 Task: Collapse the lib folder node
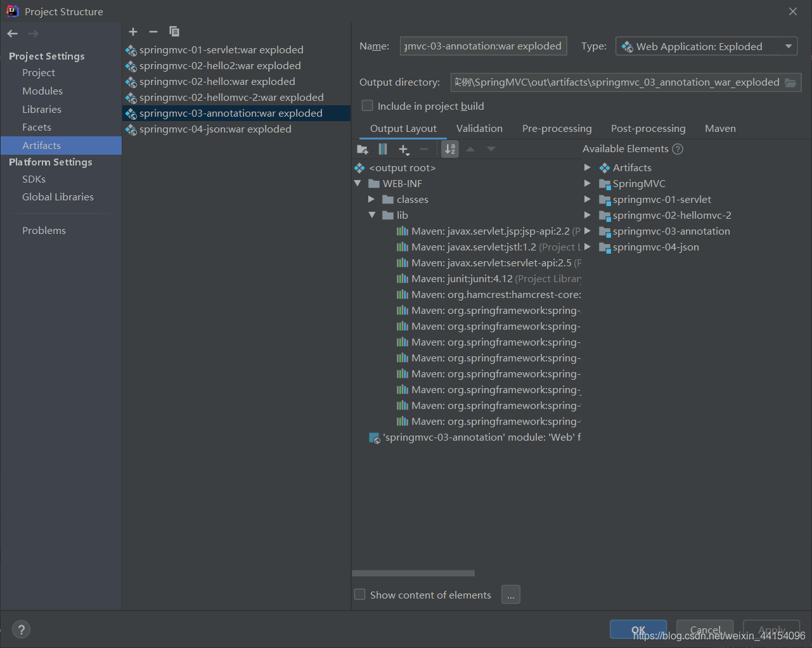[371, 216]
